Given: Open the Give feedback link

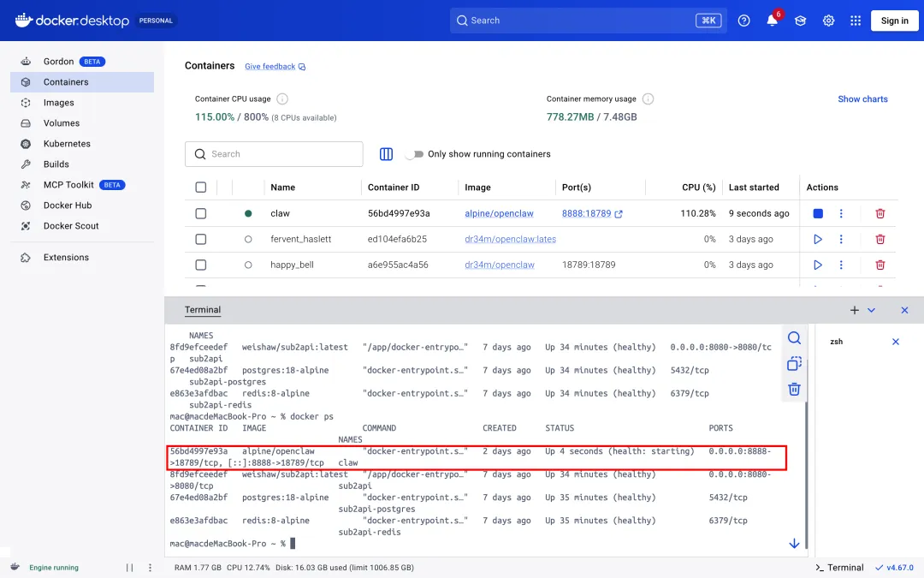Looking at the screenshot, I should click(275, 67).
